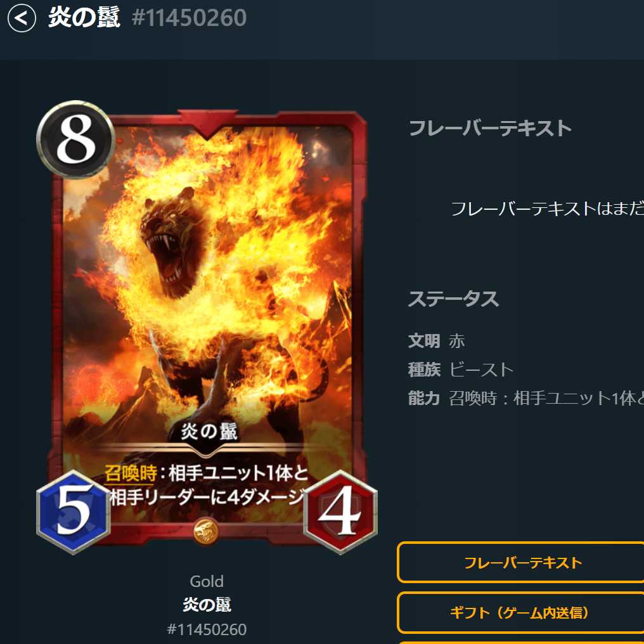
Task: Click the blue attack 5 hexagon
Action: [73, 512]
